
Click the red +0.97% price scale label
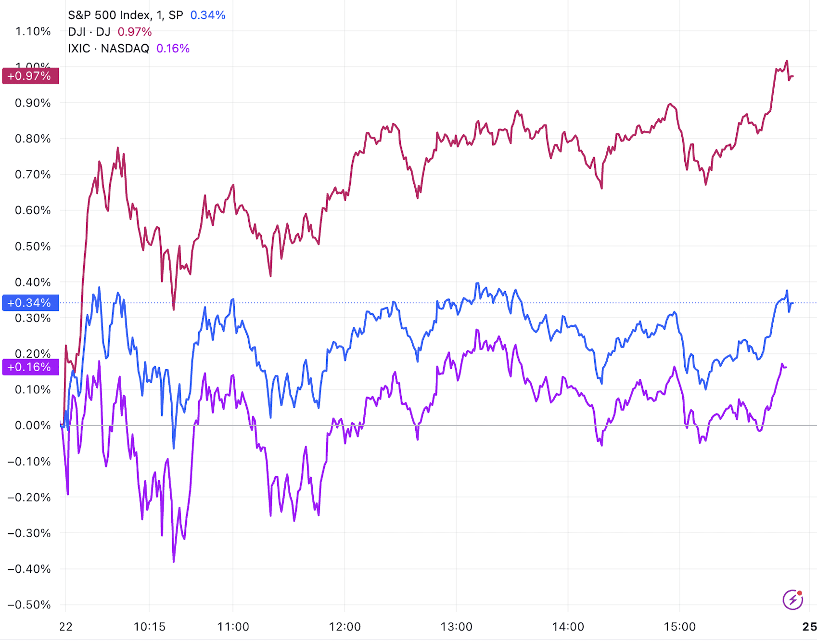[30, 76]
